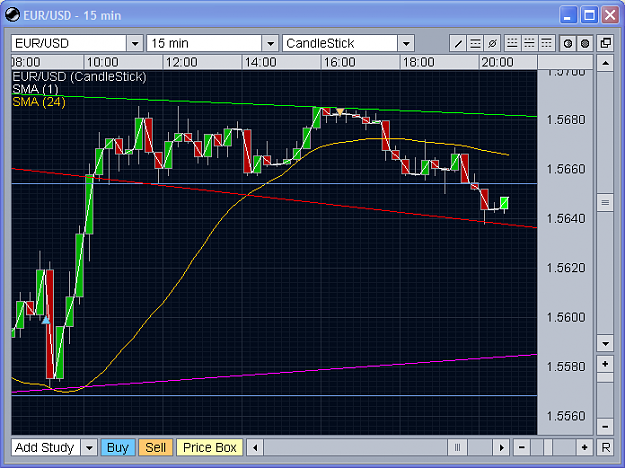Image resolution: width=625 pixels, height=468 pixels.
Task: Click the Add Study field
Action: 46,448
